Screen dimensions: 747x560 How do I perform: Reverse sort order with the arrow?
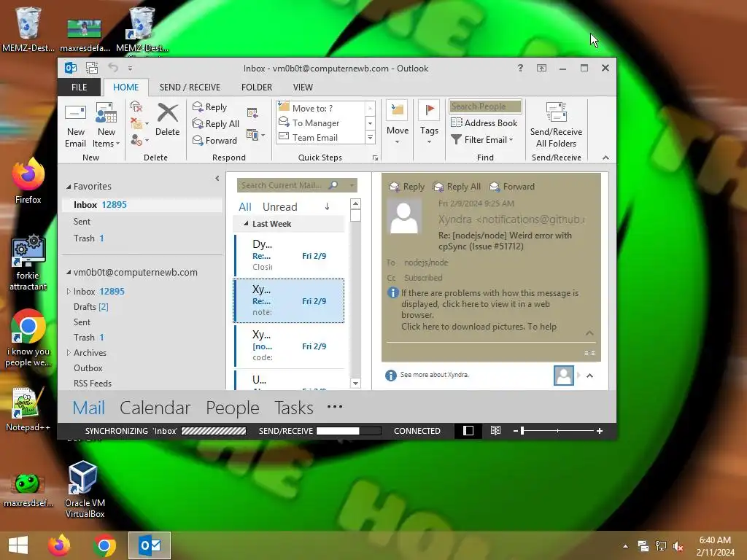point(327,206)
